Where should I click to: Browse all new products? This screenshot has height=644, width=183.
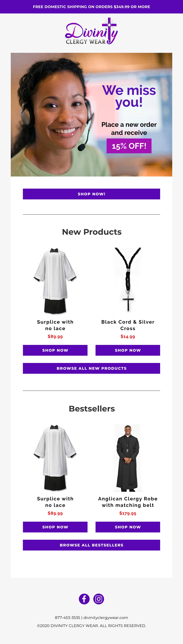click(x=91, y=368)
